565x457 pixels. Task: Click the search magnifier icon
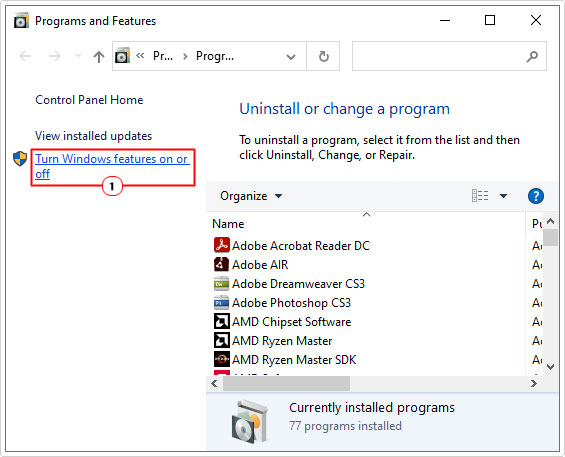tap(532, 56)
